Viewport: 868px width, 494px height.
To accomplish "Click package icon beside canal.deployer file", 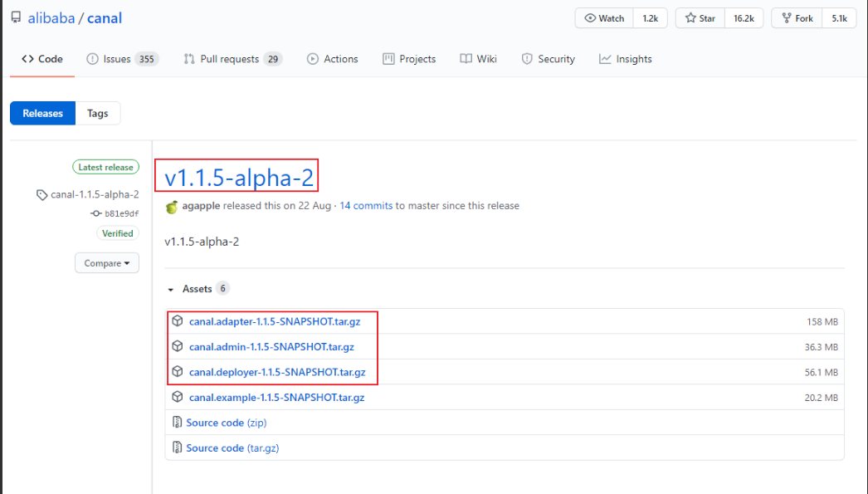I will click(x=177, y=372).
